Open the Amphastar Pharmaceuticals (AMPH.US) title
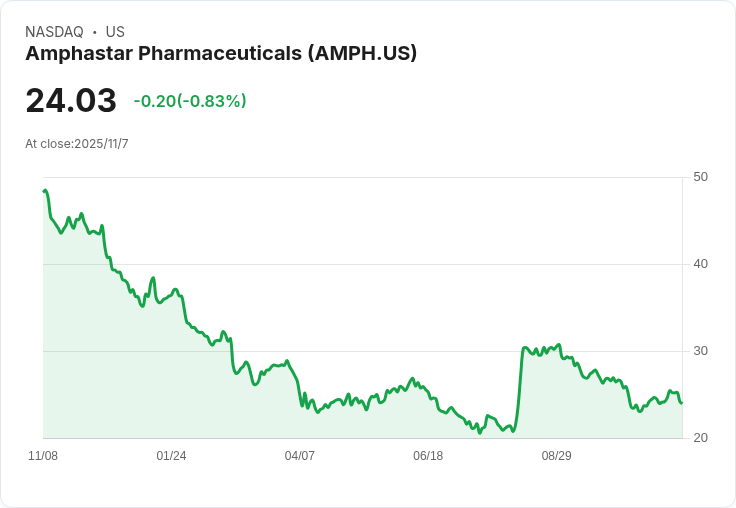The width and height of the screenshot is (736, 508). 221,54
